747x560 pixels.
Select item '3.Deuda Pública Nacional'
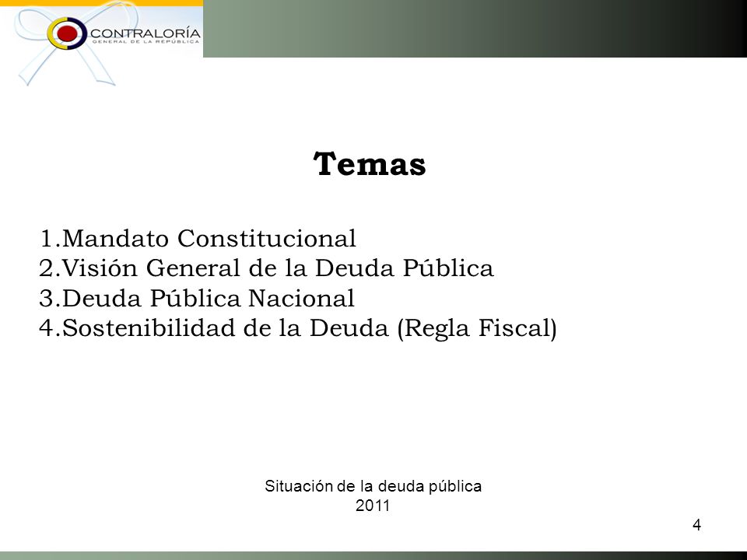pyautogui.click(x=197, y=298)
